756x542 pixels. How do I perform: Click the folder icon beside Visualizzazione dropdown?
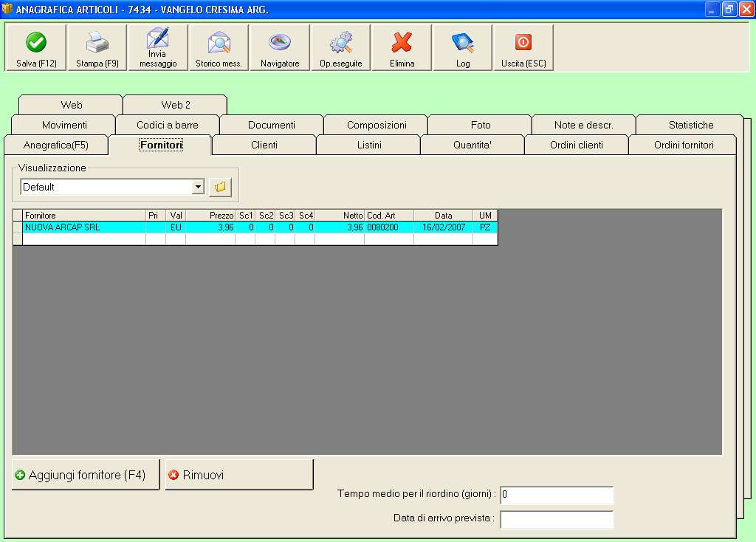(x=220, y=187)
